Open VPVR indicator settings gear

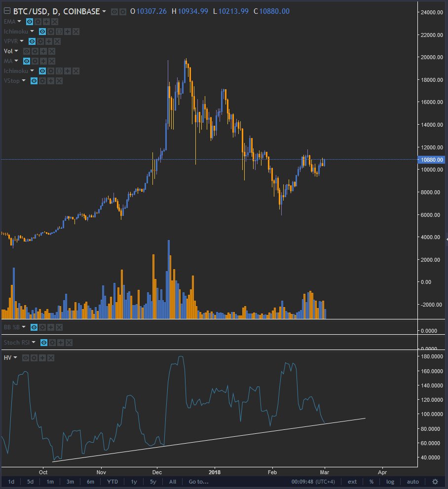tap(40, 41)
